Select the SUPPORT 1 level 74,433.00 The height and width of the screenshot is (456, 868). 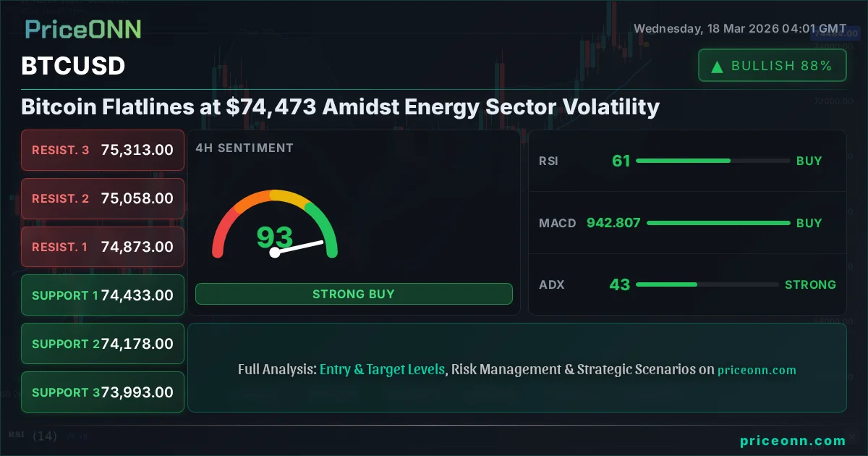[x=103, y=295]
